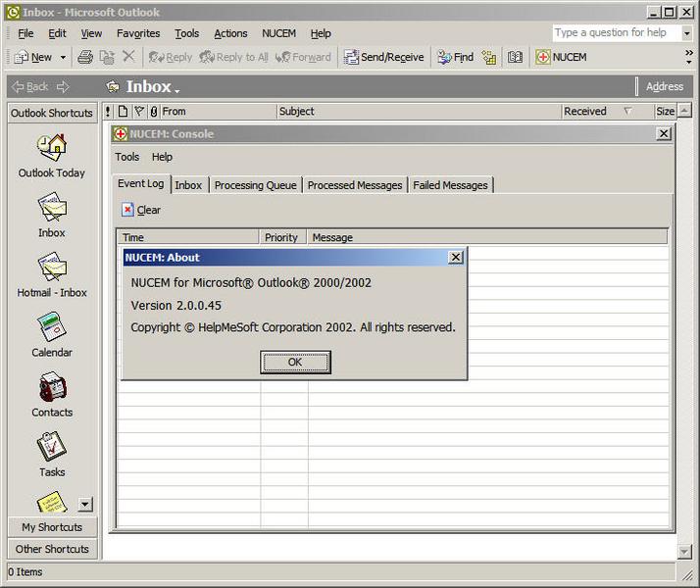Switch to the Event Log tab
This screenshot has height=588, width=700.
click(x=140, y=184)
